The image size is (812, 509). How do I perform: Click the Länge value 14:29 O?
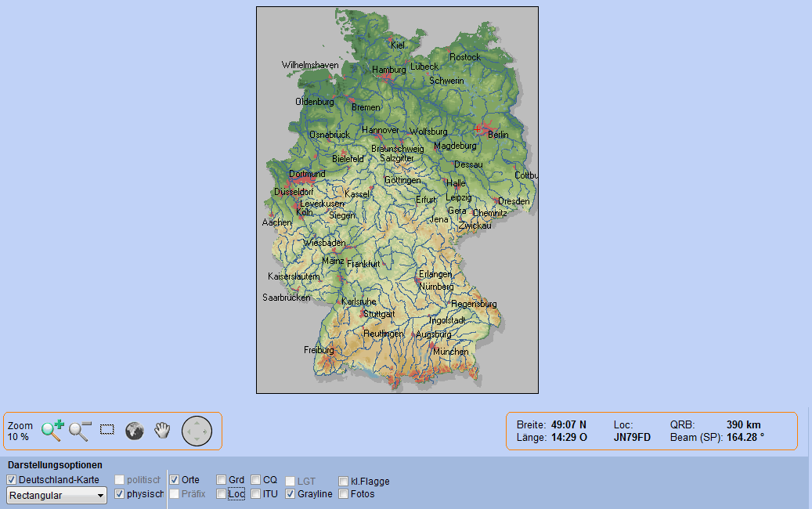pyautogui.click(x=568, y=438)
